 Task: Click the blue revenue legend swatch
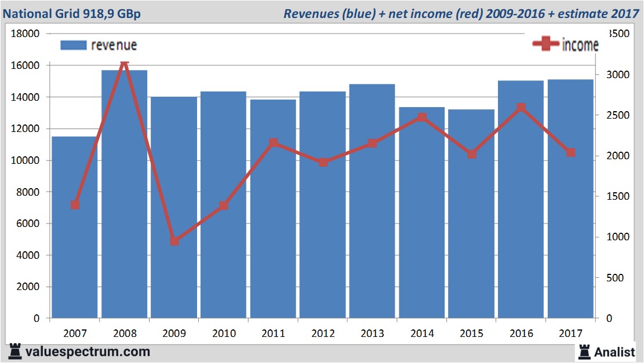tap(74, 45)
